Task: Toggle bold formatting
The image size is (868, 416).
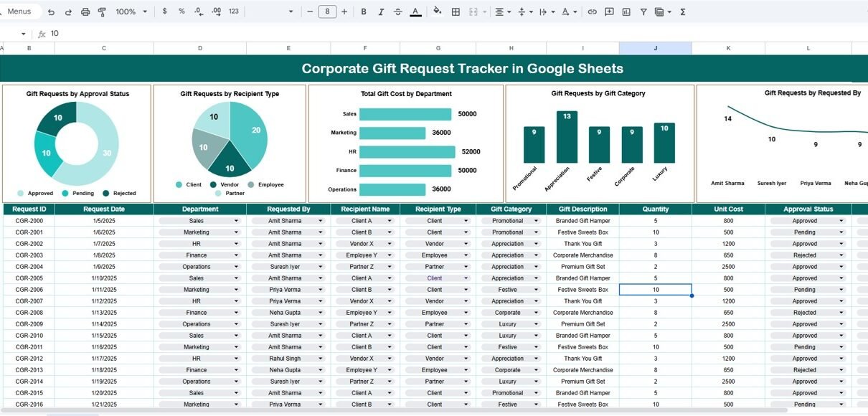Action: click(364, 12)
